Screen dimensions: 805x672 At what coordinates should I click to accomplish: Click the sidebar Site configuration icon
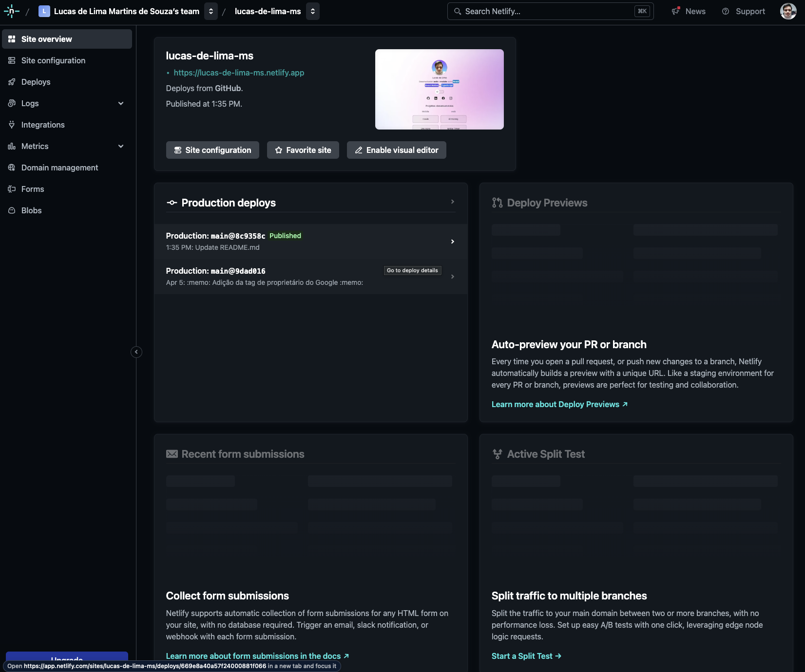[12, 60]
